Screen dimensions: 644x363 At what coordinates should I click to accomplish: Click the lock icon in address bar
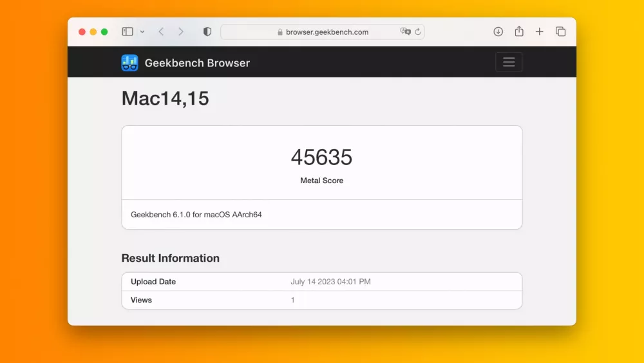click(280, 32)
